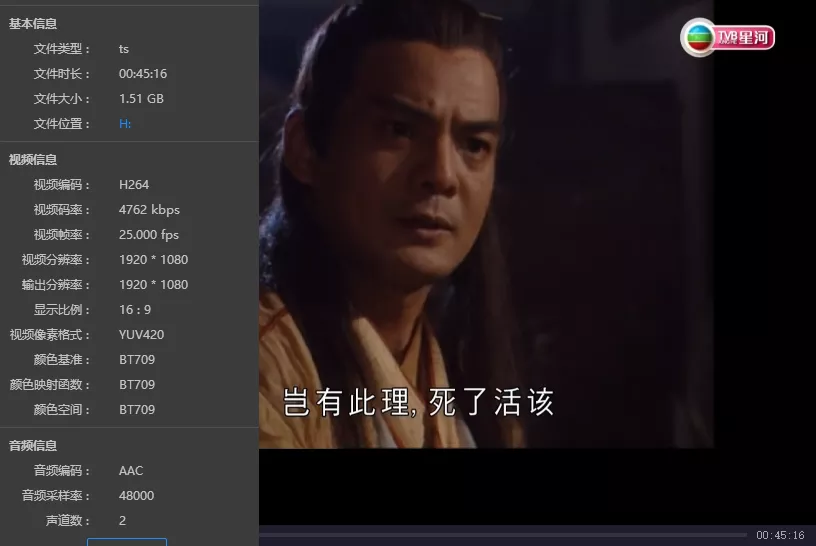Open the H: file location link
This screenshot has width=816, height=546.
click(x=125, y=124)
